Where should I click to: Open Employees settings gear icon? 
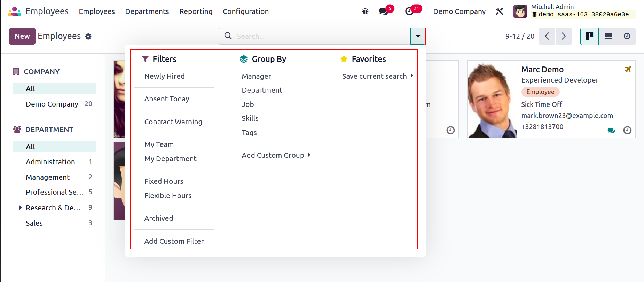coord(88,36)
